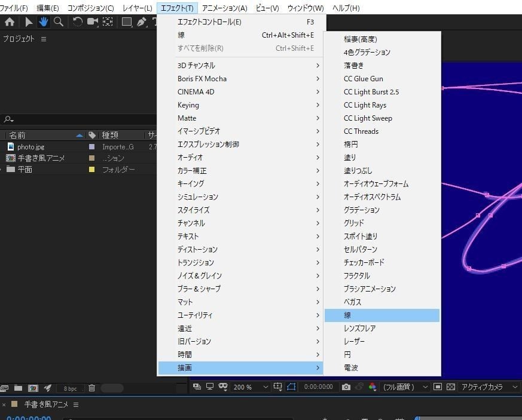The height and width of the screenshot is (420, 522).
Task: Open the フル画質 resolution dropdown
Action: pos(402,387)
